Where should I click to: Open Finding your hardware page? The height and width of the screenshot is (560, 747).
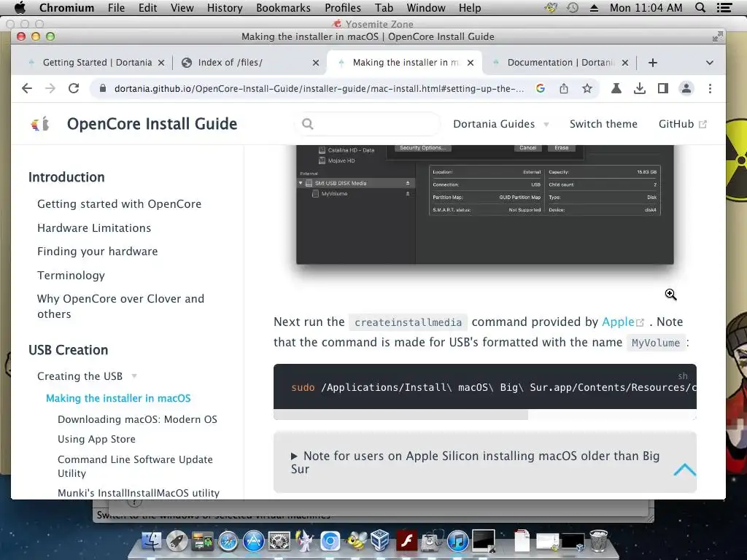[x=97, y=252]
